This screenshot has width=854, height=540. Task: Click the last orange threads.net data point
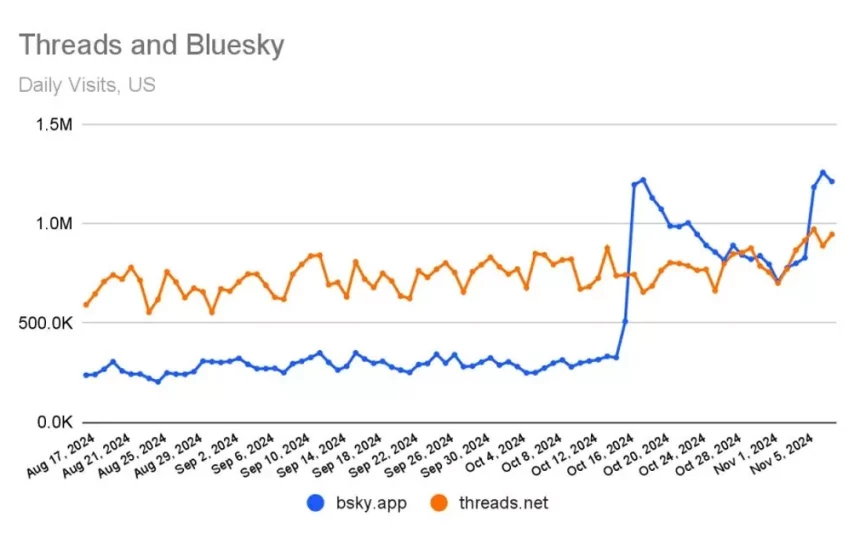pyautogui.click(x=832, y=234)
